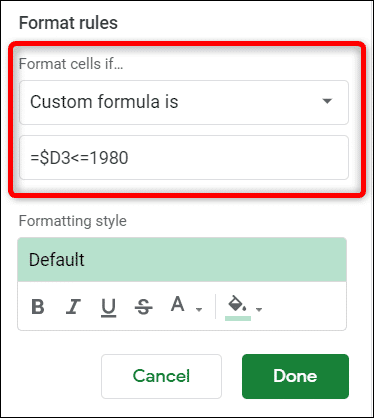374x418 pixels.
Task: Open the condition dropdown arrow
Action: pyautogui.click(x=327, y=101)
